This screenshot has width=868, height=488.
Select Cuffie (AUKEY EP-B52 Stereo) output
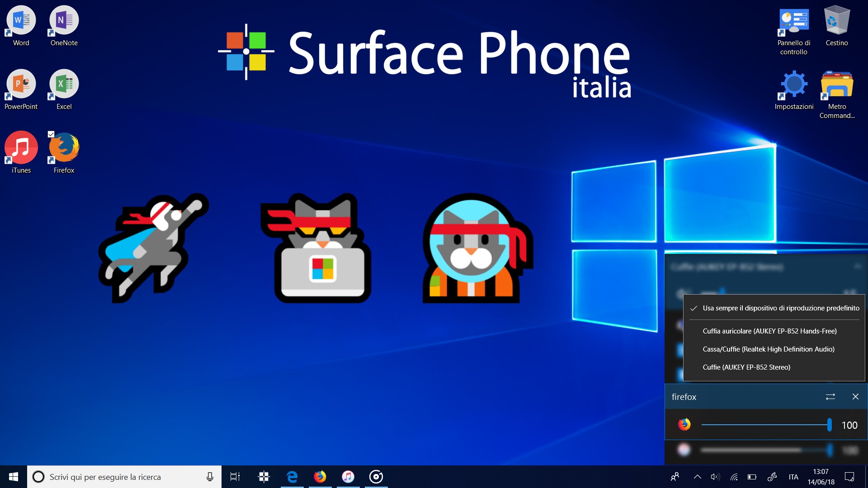[774, 367]
